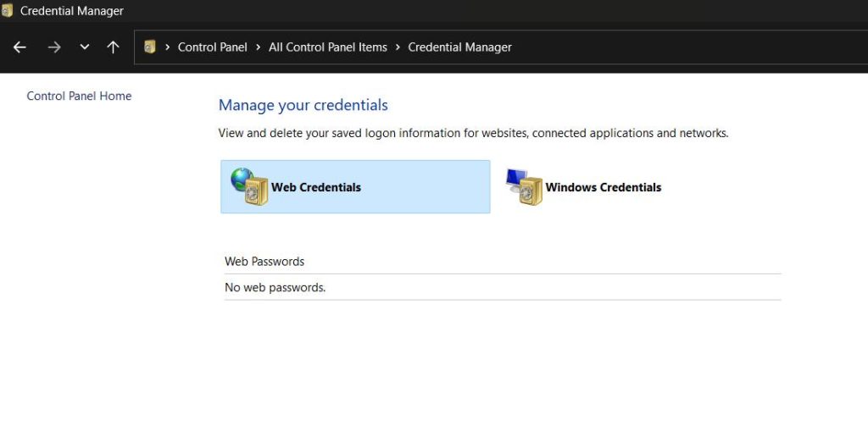Select Credential Manager breadcrumb
Viewport: 868px width, 431px height.
click(459, 47)
